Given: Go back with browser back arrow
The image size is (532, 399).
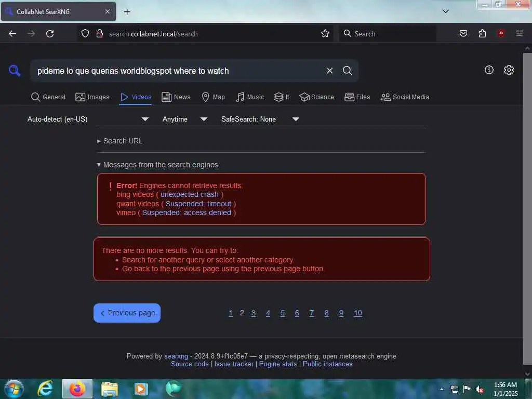Looking at the screenshot, I should coord(12,34).
